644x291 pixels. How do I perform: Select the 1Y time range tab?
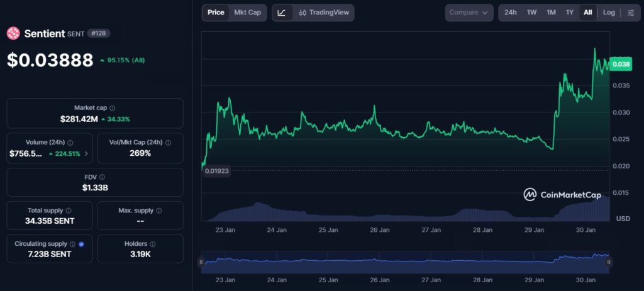[570, 13]
